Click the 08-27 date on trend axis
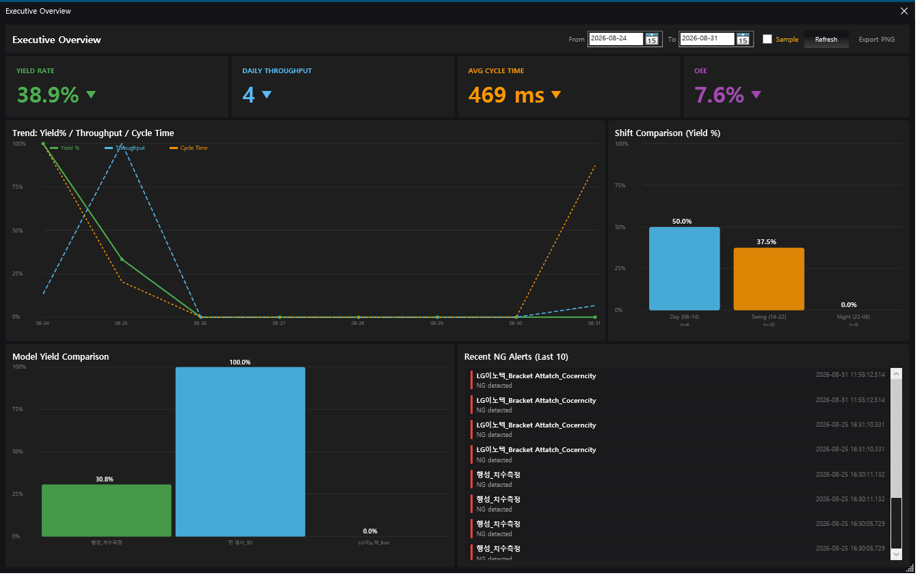This screenshot has height=582, width=924. tap(279, 323)
